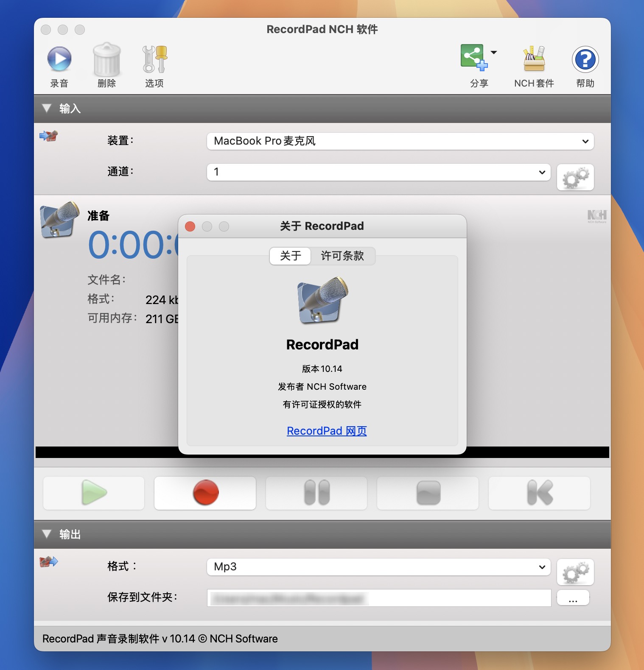Click the 有许可证授权的软件 text

click(322, 405)
